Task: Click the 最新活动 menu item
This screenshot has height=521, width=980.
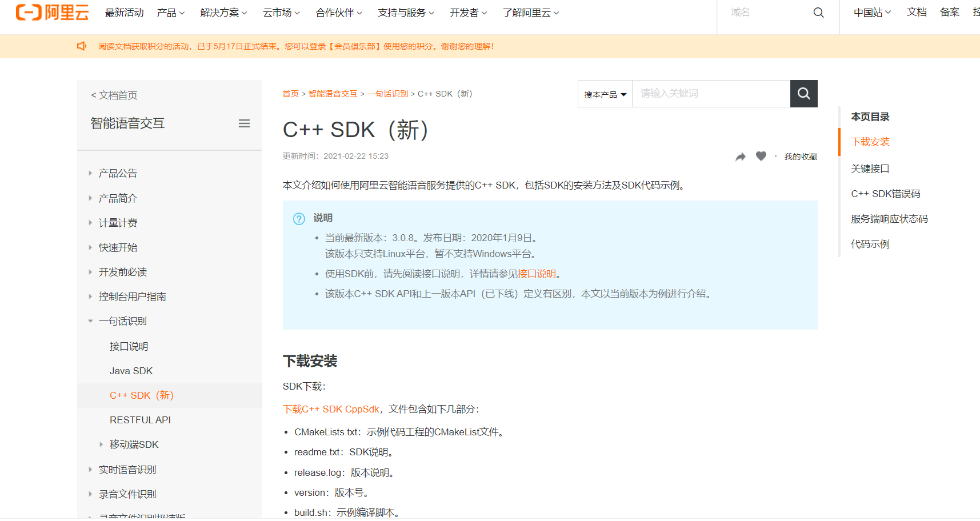Action: point(125,13)
